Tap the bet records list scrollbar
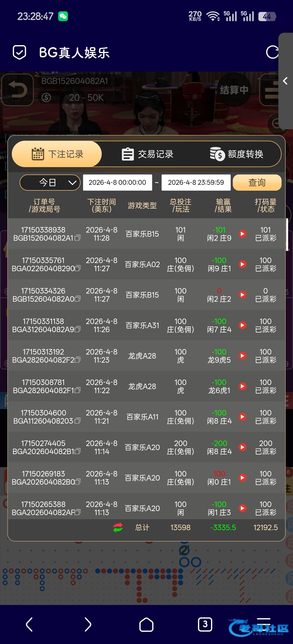This screenshot has height=644, width=293. (287, 235)
